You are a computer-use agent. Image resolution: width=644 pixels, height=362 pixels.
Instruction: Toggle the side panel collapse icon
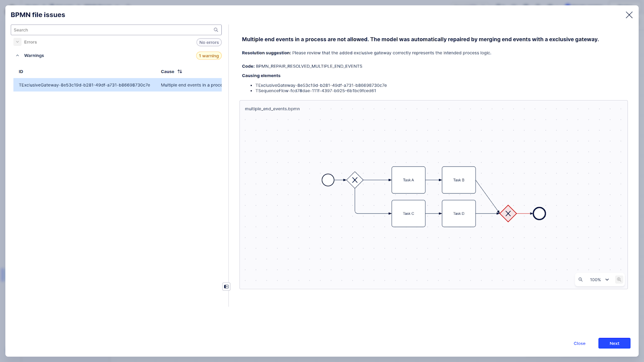click(x=226, y=286)
